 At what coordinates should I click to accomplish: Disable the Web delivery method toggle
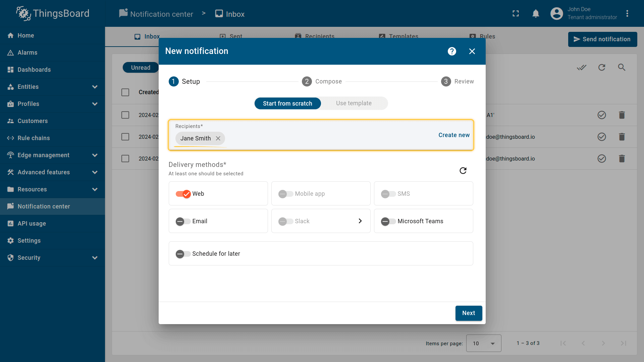pyautogui.click(x=183, y=194)
